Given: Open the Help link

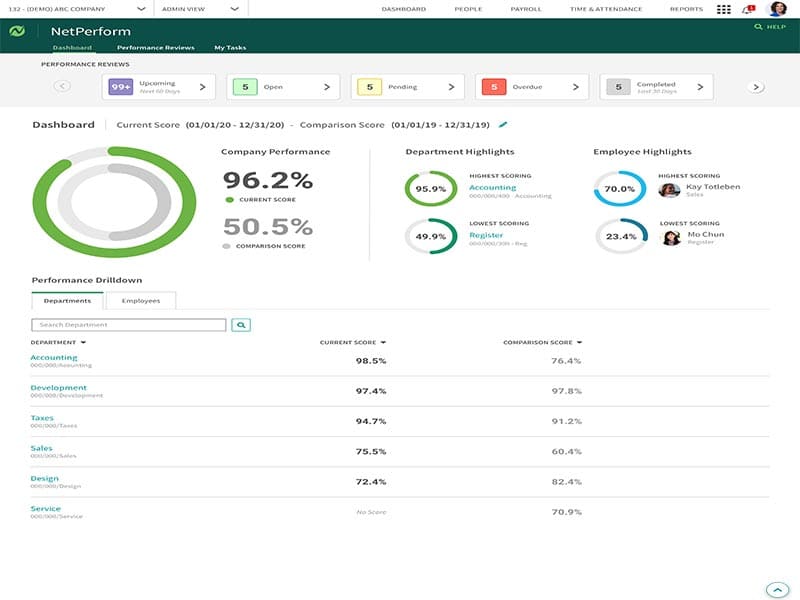Looking at the screenshot, I should [770, 27].
